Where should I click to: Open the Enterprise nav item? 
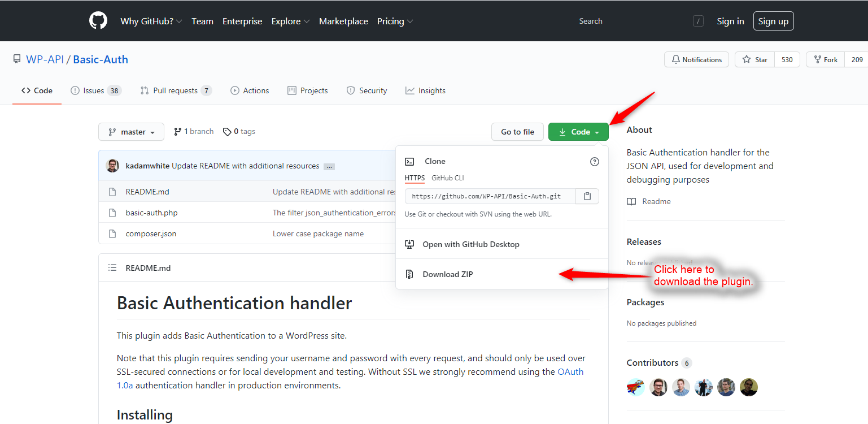click(x=242, y=21)
